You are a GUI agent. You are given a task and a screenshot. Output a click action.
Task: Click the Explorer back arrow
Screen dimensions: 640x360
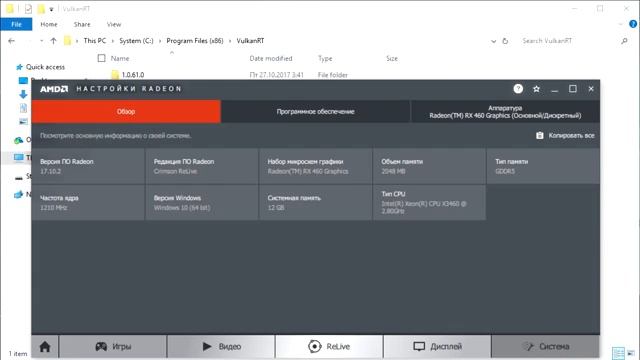click(x=11, y=41)
